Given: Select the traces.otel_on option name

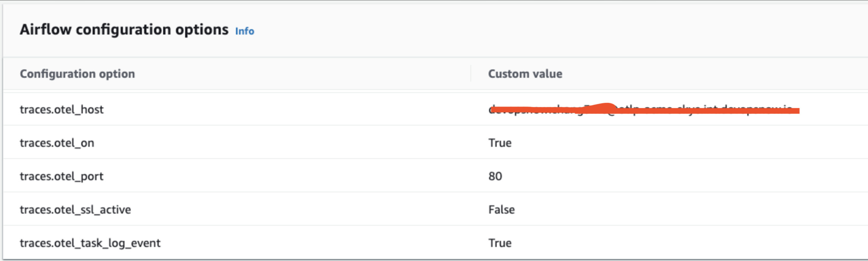Looking at the screenshot, I should coord(57,143).
